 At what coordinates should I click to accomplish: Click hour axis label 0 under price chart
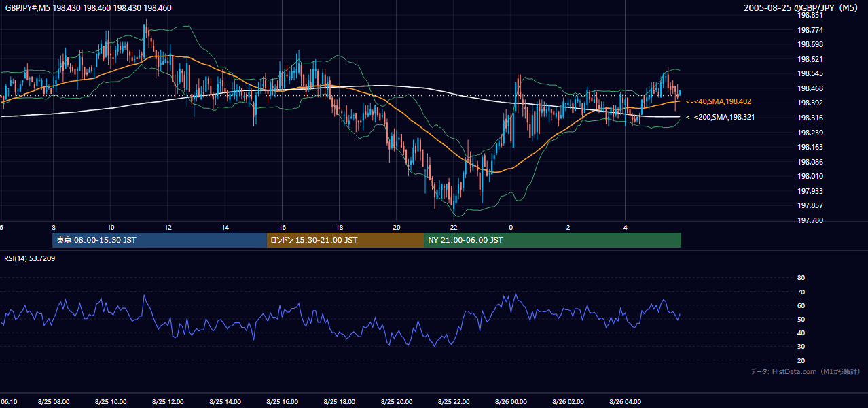tap(511, 228)
